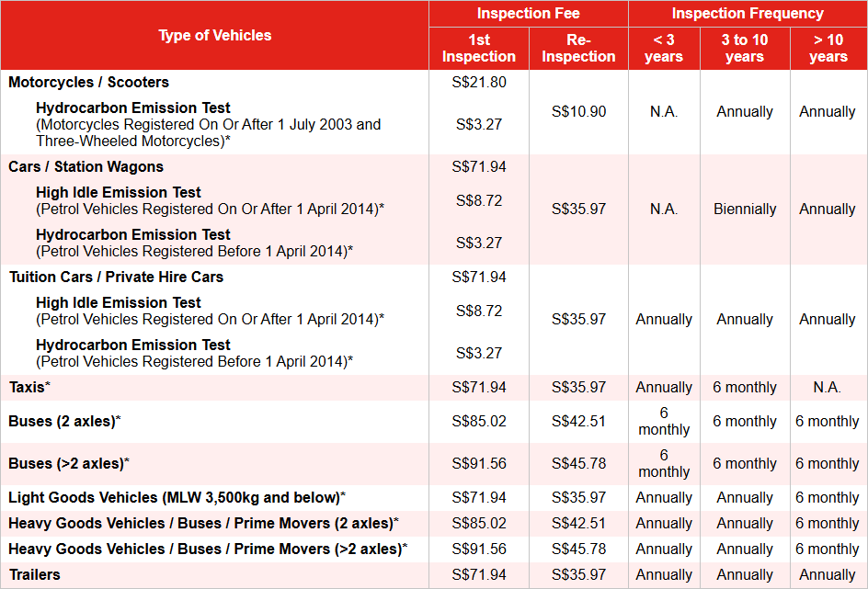Select the Inspection Fee header cell

tap(528, 14)
